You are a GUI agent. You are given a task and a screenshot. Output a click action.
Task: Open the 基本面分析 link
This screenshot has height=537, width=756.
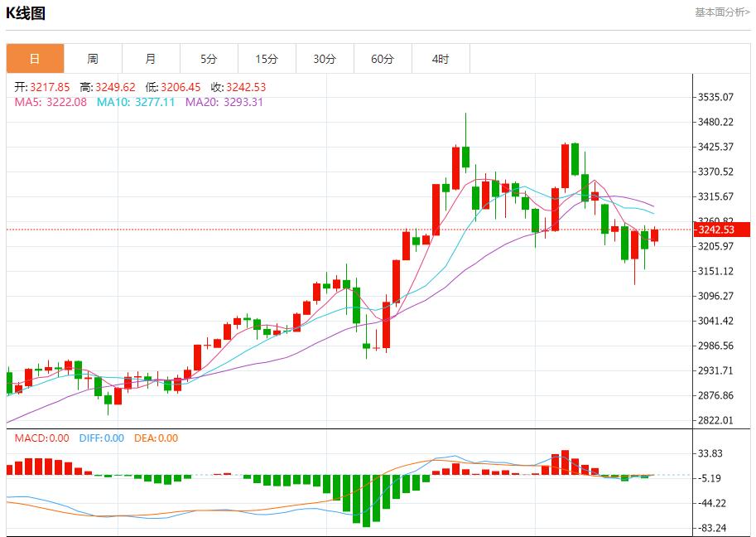tap(721, 12)
